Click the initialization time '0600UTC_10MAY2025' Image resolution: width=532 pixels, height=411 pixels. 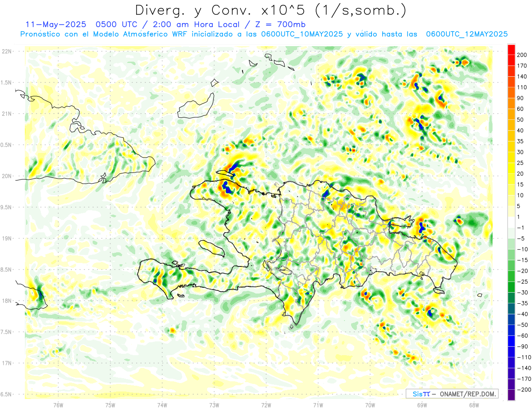pos(302,34)
